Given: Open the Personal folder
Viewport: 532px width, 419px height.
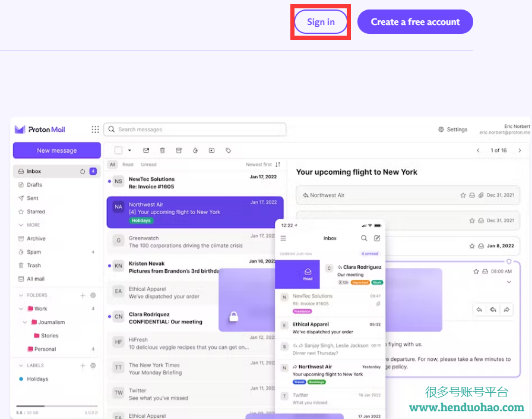Looking at the screenshot, I should click(x=42, y=349).
